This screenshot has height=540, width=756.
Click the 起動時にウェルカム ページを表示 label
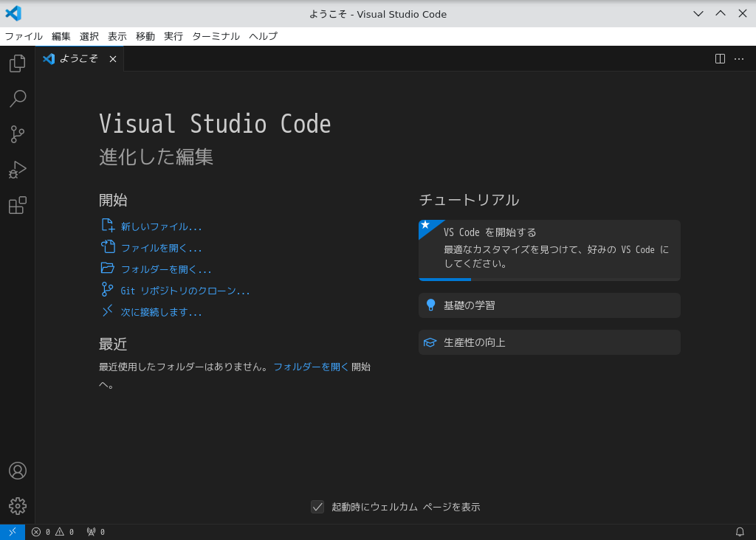(x=406, y=507)
